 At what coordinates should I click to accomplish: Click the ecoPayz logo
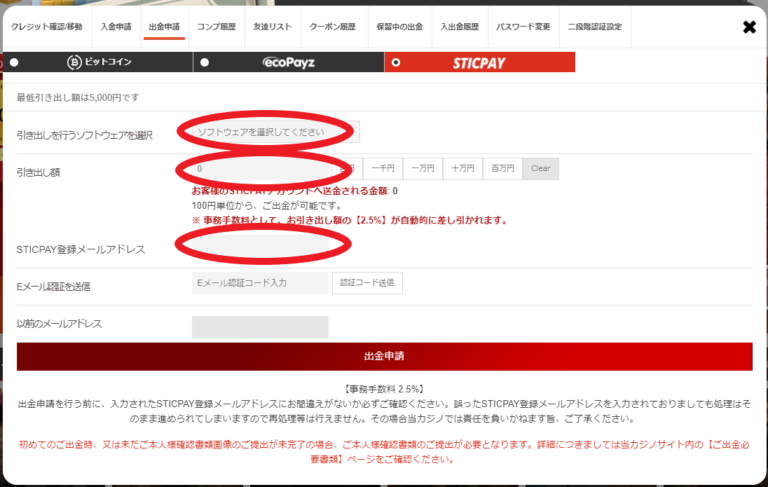tap(288, 62)
